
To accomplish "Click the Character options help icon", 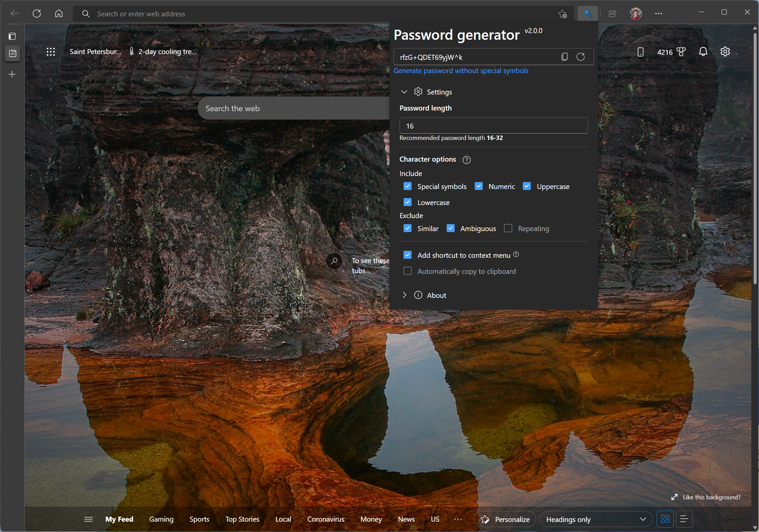I will pos(466,160).
